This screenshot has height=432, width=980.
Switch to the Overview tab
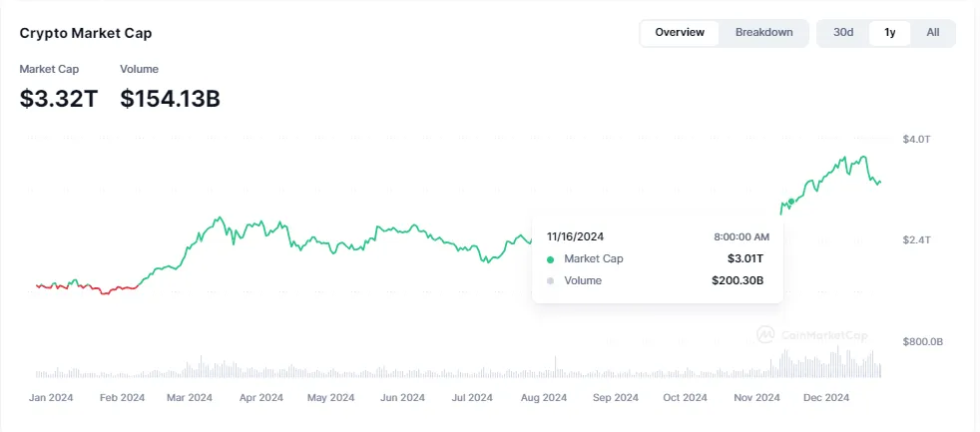point(680,33)
